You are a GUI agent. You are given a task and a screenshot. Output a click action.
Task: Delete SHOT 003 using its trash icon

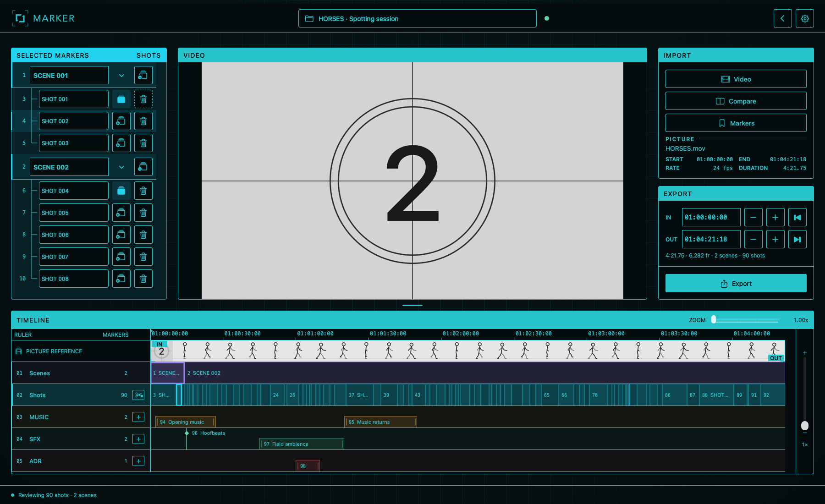coord(143,143)
